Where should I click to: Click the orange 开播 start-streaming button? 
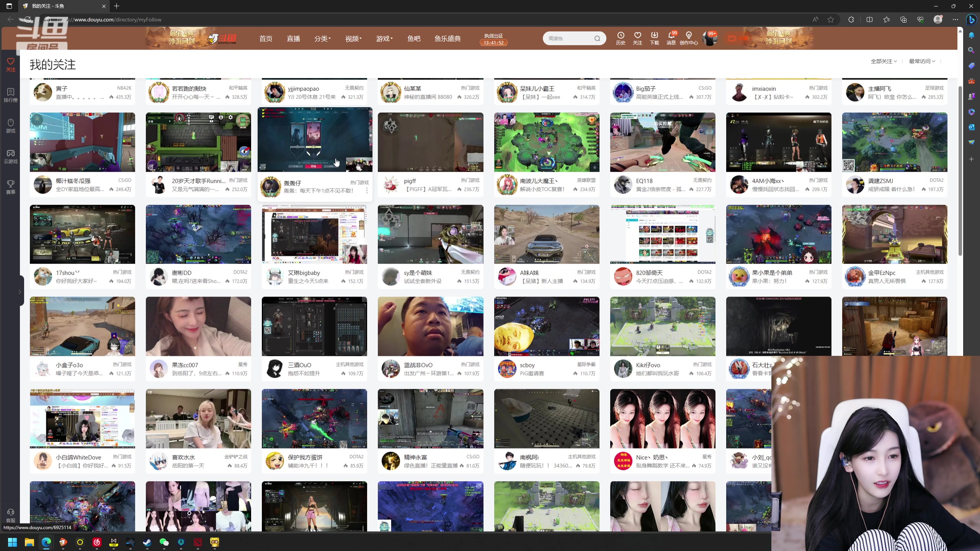point(738,38)
